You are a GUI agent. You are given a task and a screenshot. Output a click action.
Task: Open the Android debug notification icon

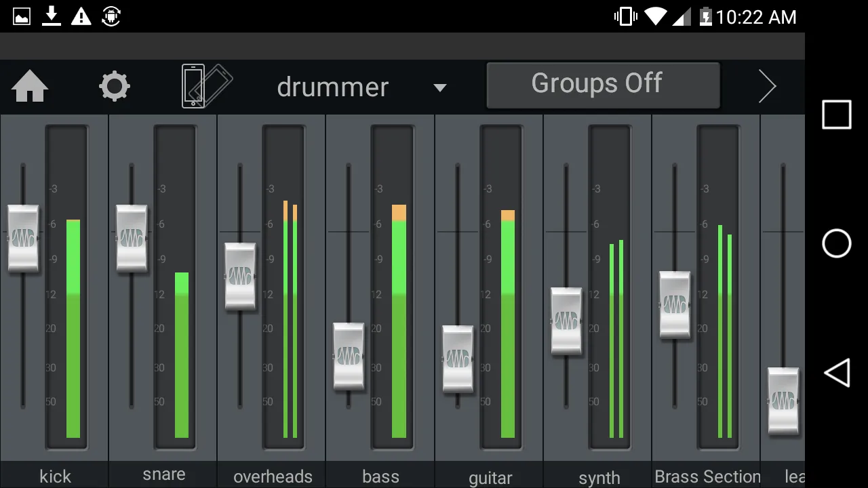tap(111, 16)
